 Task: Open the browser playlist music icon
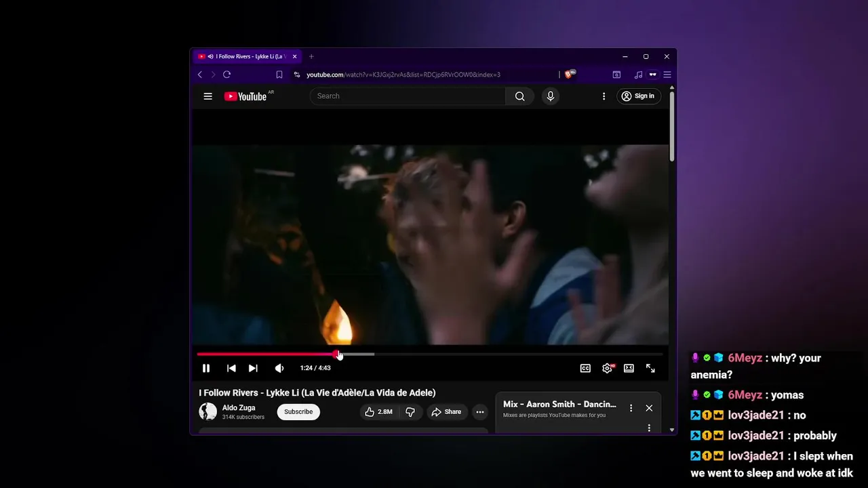[x=638, y=75]
